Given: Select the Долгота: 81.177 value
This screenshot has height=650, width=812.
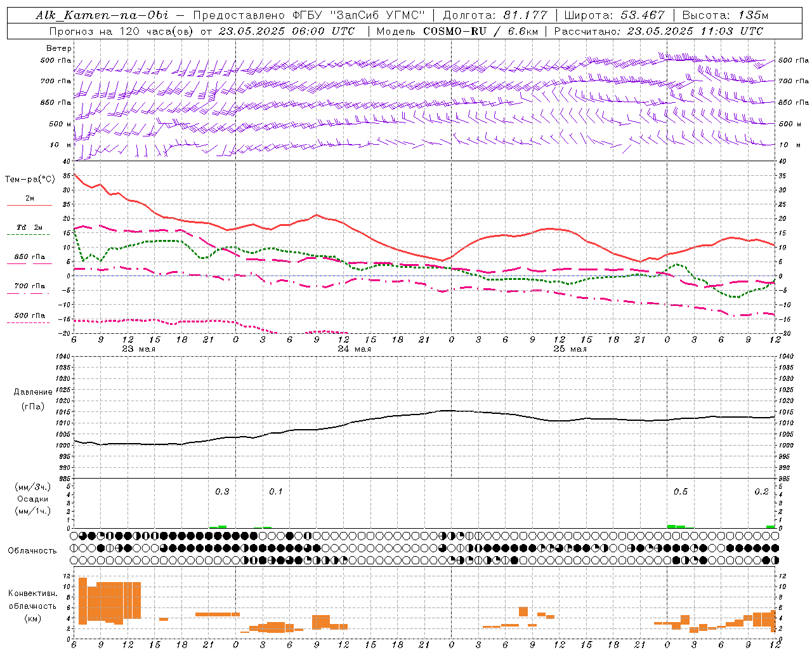Looking at the screenshot, I should coord(495,15).
